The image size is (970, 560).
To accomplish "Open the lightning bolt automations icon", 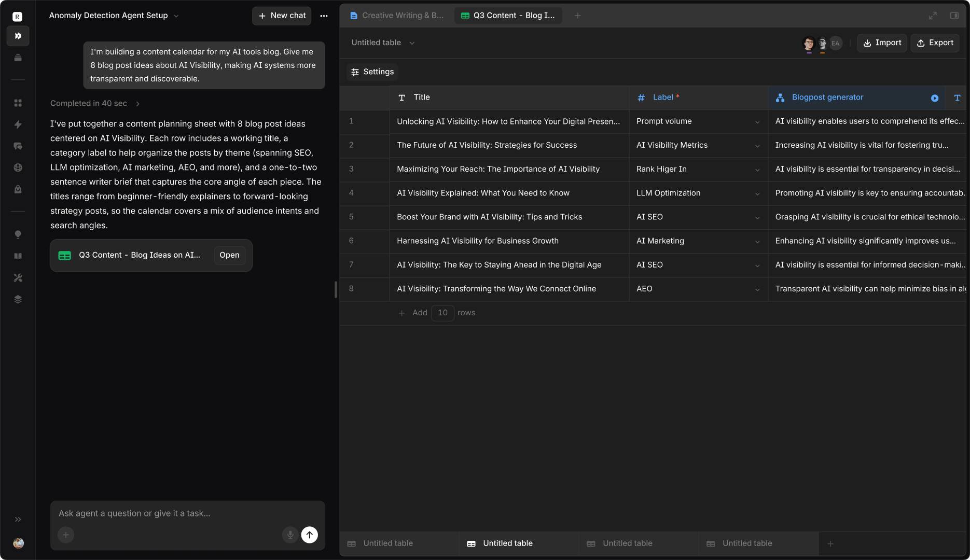I will [x=18, y=124].
